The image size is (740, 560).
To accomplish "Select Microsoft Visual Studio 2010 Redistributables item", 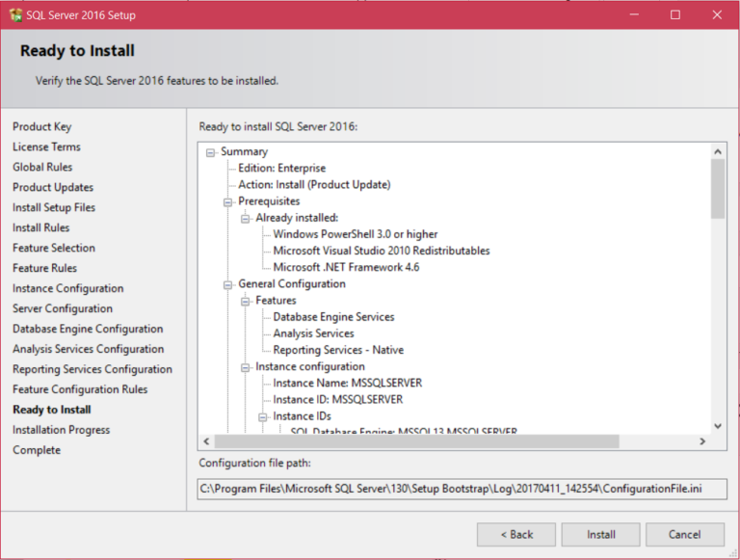I will (x=382, y=251).
